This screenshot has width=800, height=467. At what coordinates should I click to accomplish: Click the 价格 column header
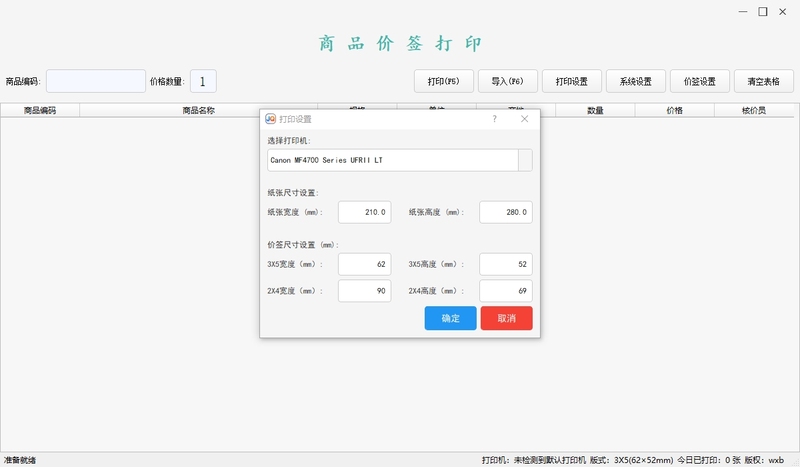click(x=674, y=110)
